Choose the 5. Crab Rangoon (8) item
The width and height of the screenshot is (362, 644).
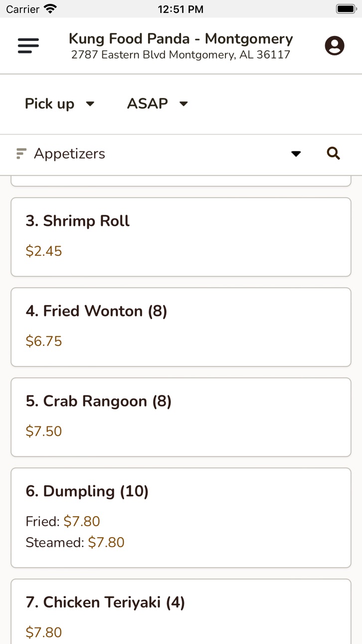point(181,417)
